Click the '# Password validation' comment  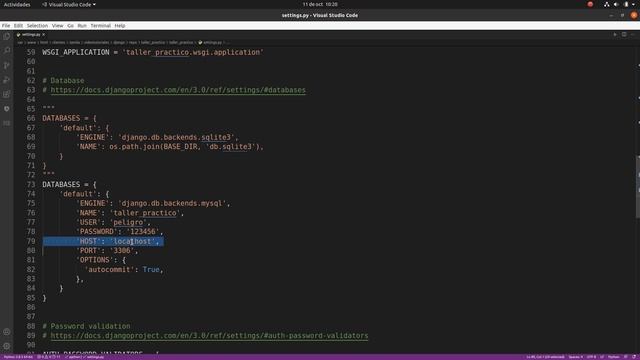click(x=86, y=327)
